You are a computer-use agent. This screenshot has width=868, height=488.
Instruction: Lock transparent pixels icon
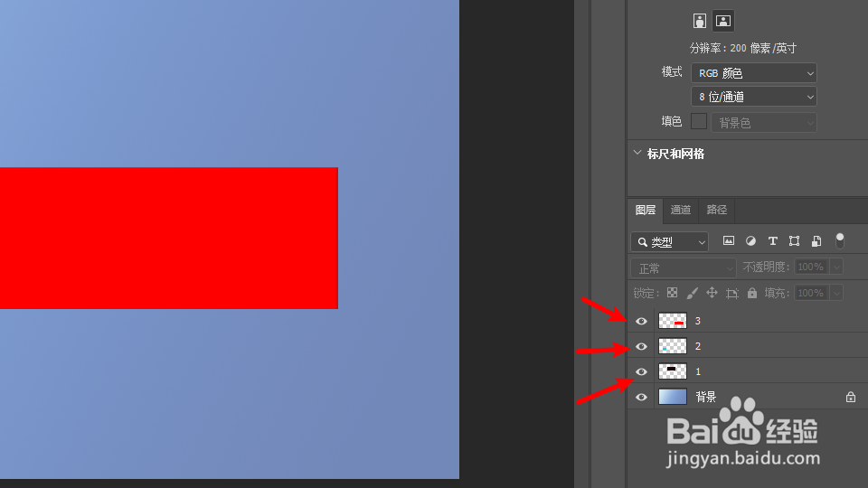[x=672, y=293]
